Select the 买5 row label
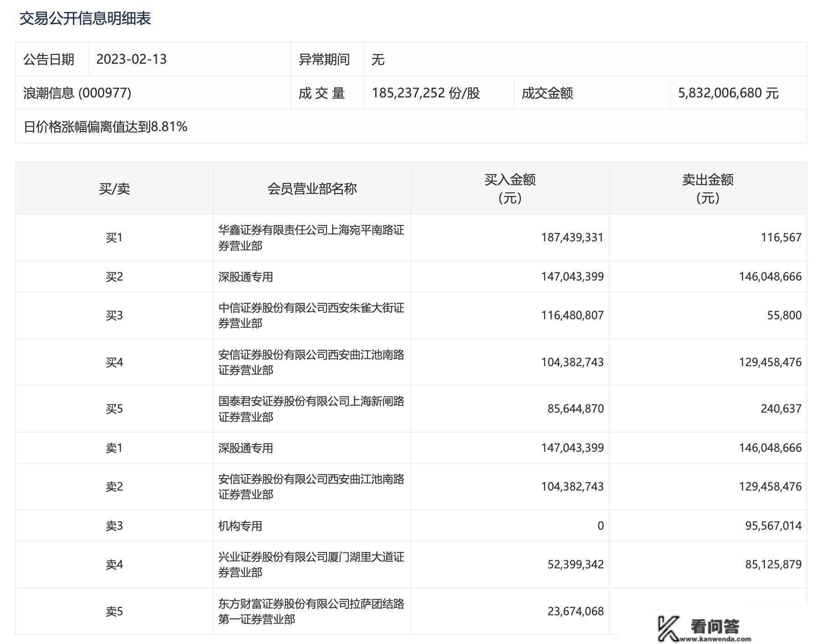This screenshot has width=816, height=644. point(114,409)
